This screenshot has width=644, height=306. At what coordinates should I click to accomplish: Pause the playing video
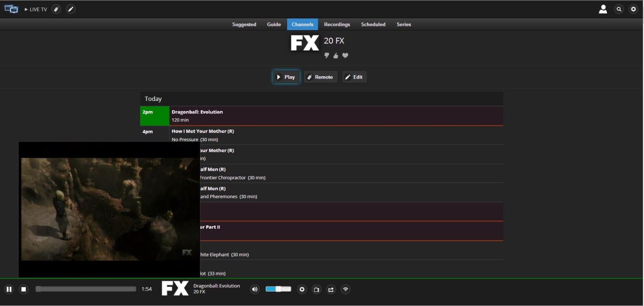pyautogui.click(x=9, y=289)
